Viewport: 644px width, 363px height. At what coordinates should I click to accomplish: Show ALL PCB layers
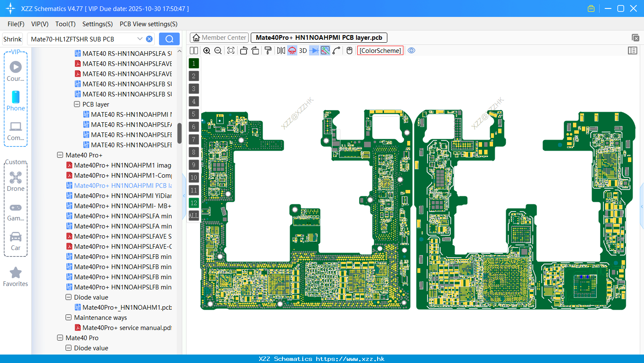click(194, 216)
